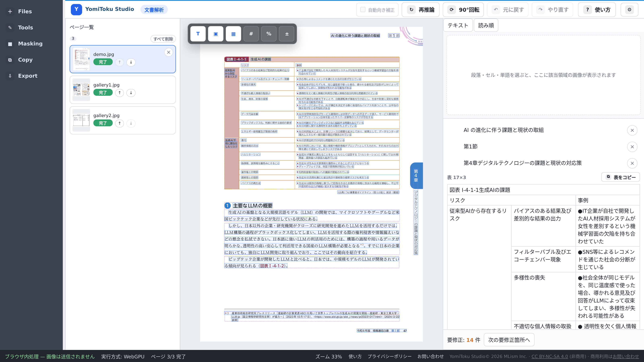
Task: Delete the '第1節' paragraph entry
Action: point(632,147)
